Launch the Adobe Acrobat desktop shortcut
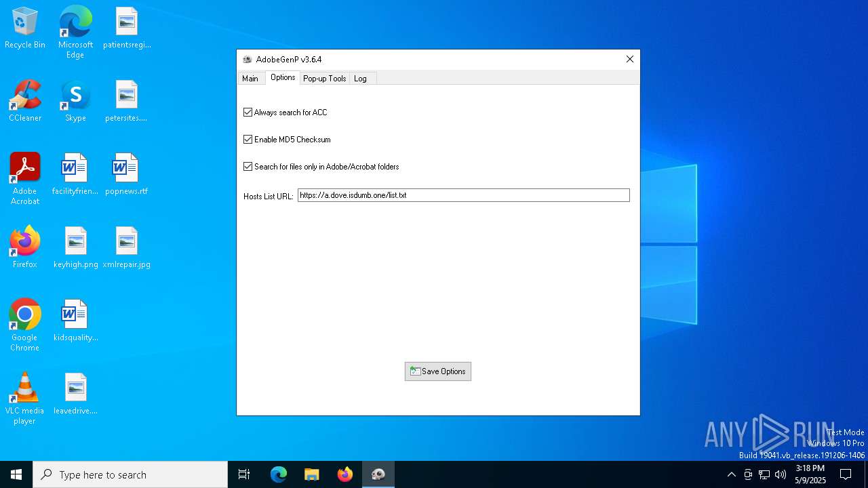This screenshot has height=488, width=868. [x=25, y=179]
